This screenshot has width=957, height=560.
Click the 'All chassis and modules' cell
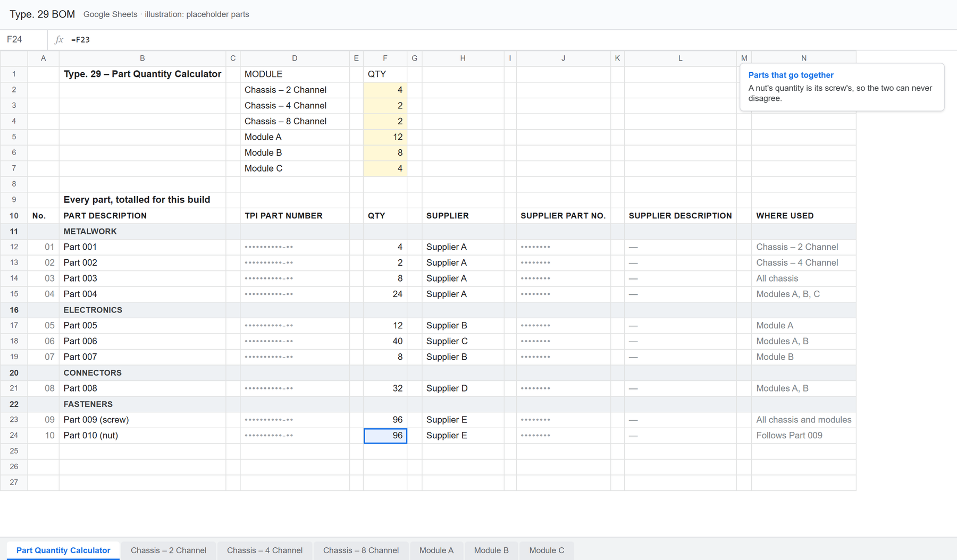(803, 420)
